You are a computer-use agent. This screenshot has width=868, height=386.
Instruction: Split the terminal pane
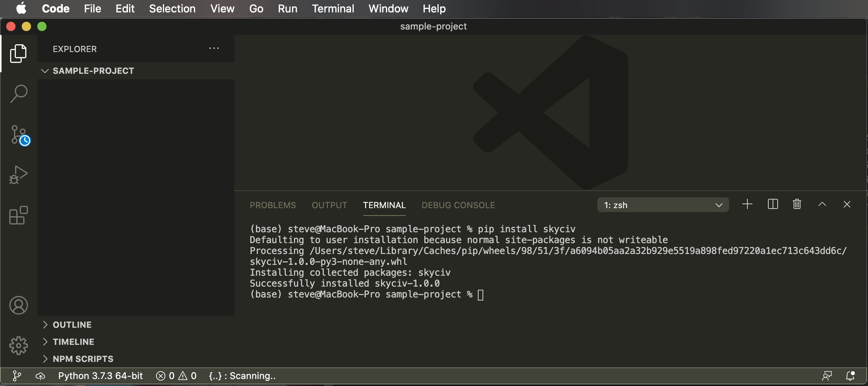click(773, 204)
